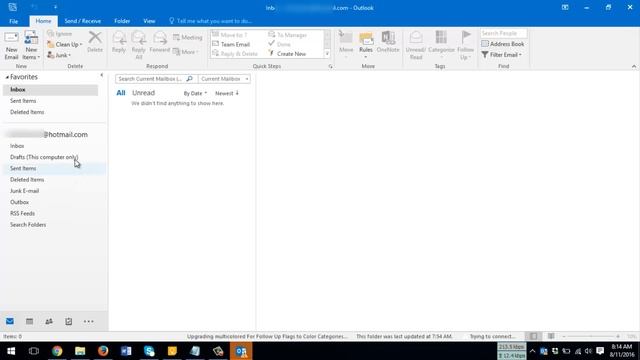The height and width of the screenshot is (360, 640).
Task: Open the Junk options dropdown
Action: 59,55
